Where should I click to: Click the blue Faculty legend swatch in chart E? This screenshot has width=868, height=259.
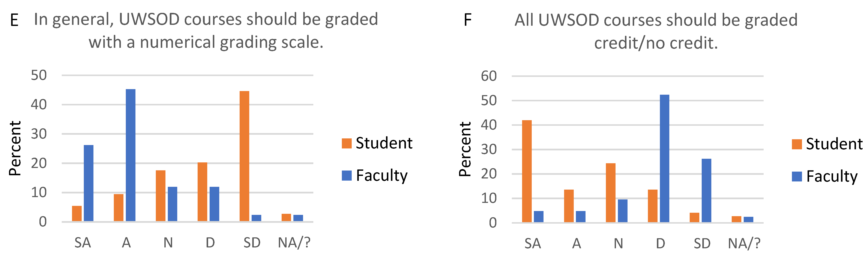tap(346, 175)
